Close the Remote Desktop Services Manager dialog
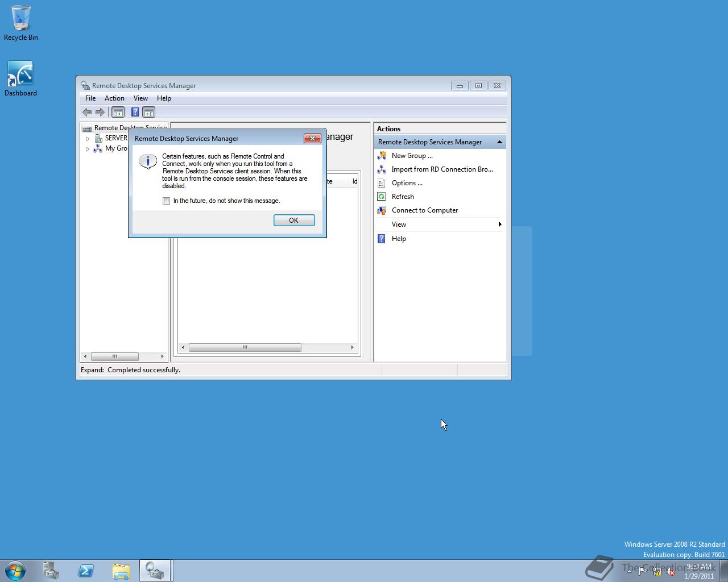This screenshot has width=728, height=582. coord(312,138)
